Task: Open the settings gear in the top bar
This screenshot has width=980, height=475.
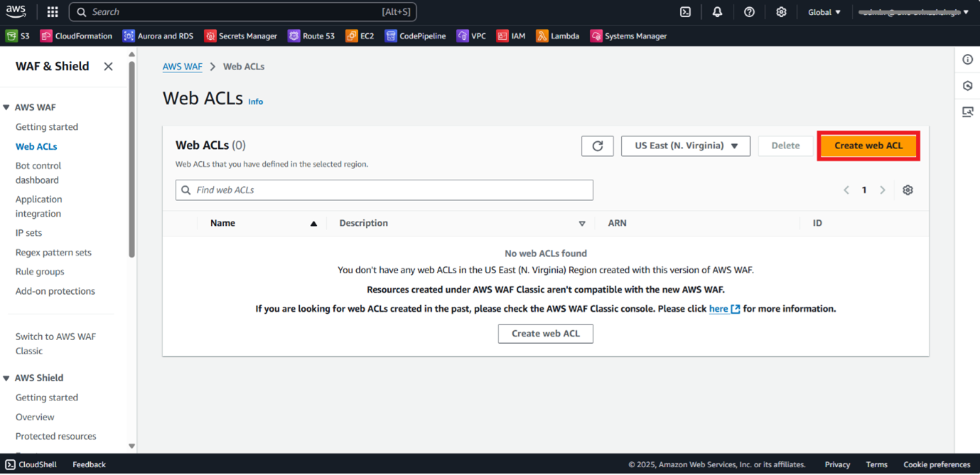Action: tap(781, 12)
